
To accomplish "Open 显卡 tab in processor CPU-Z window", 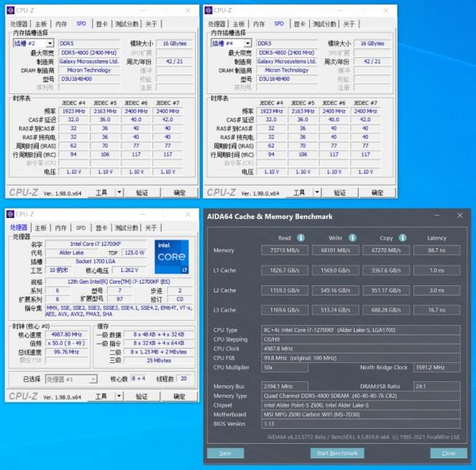I will tap(102, 227).
